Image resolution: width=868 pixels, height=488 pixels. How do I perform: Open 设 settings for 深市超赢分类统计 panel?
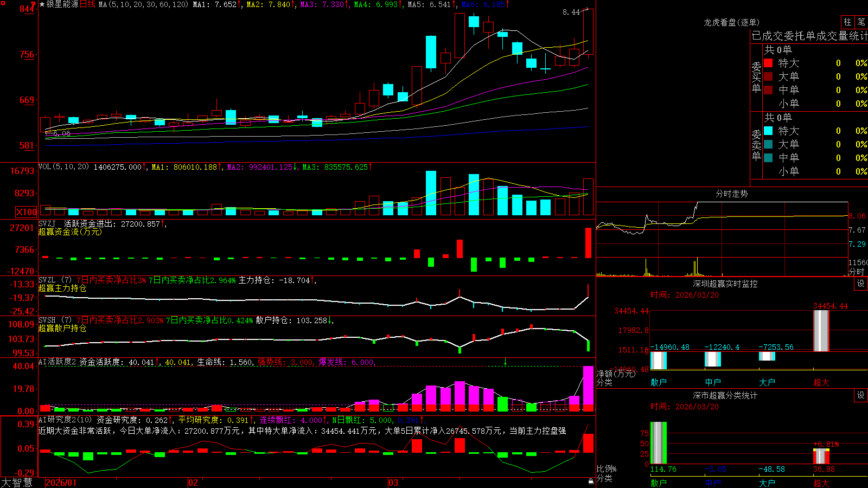pyautogui.click(x=861, y=395)
